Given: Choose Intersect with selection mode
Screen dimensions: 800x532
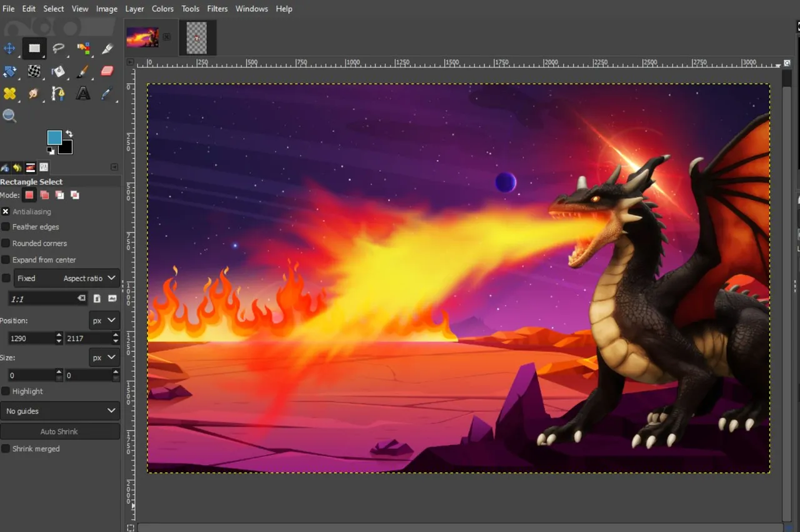Looking at the screenshot, I should click(x=75, y=195).
